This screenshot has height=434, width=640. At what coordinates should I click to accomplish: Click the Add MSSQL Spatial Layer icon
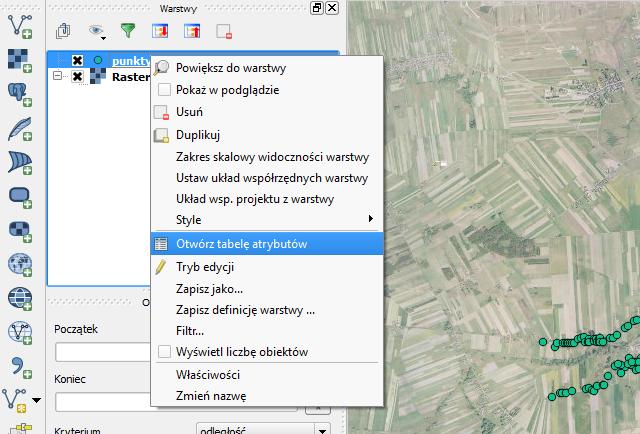click(x=20, y=162)
